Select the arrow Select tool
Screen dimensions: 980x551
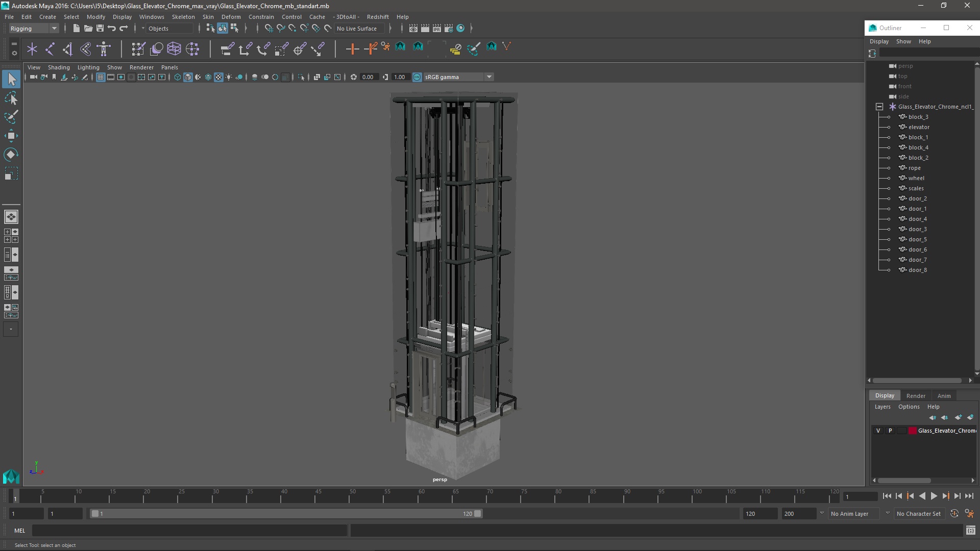(11, 79)
